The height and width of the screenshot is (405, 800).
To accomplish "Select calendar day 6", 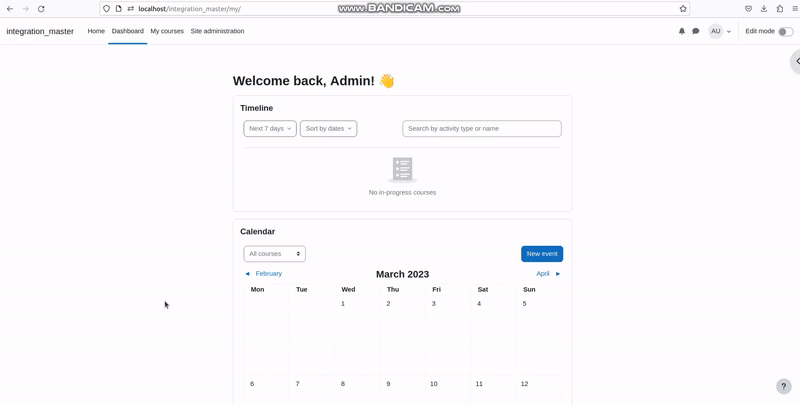I will coord(252,384).
